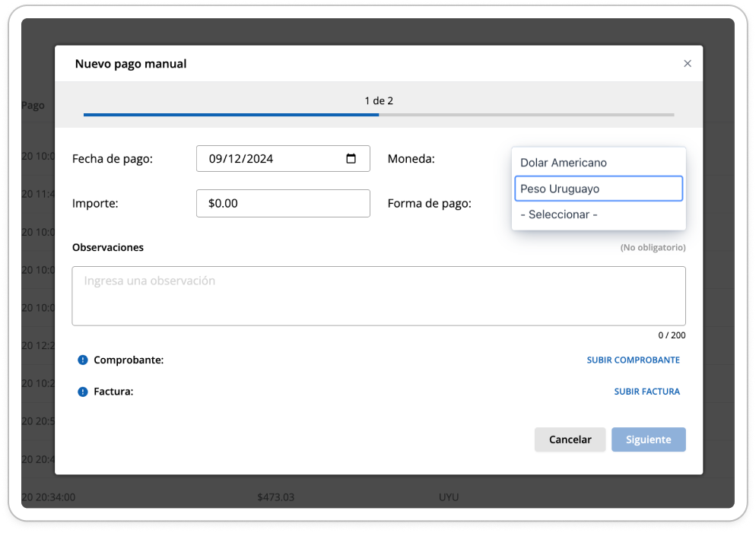Open the SUBIR FACTURA upload link

coord(646,392)
